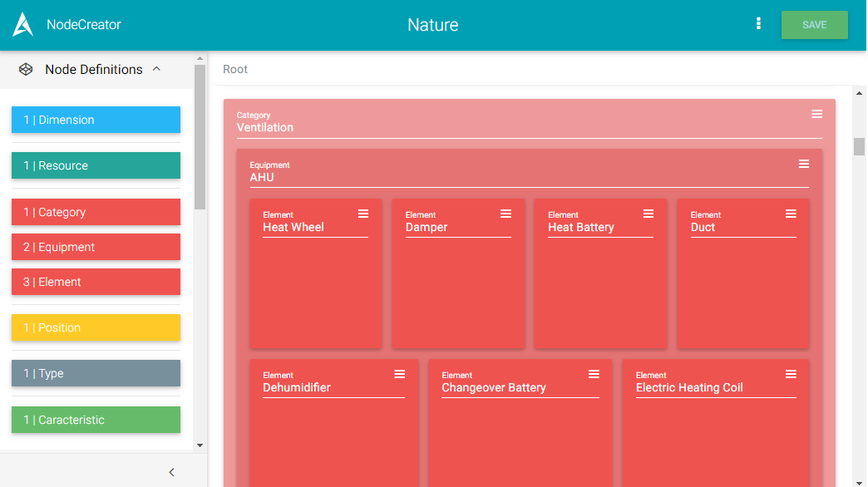The height and width of the screenshot is (487, 868).
Task: Open the Dehumidifier element menu icon
Action: (x=399, y=374)
